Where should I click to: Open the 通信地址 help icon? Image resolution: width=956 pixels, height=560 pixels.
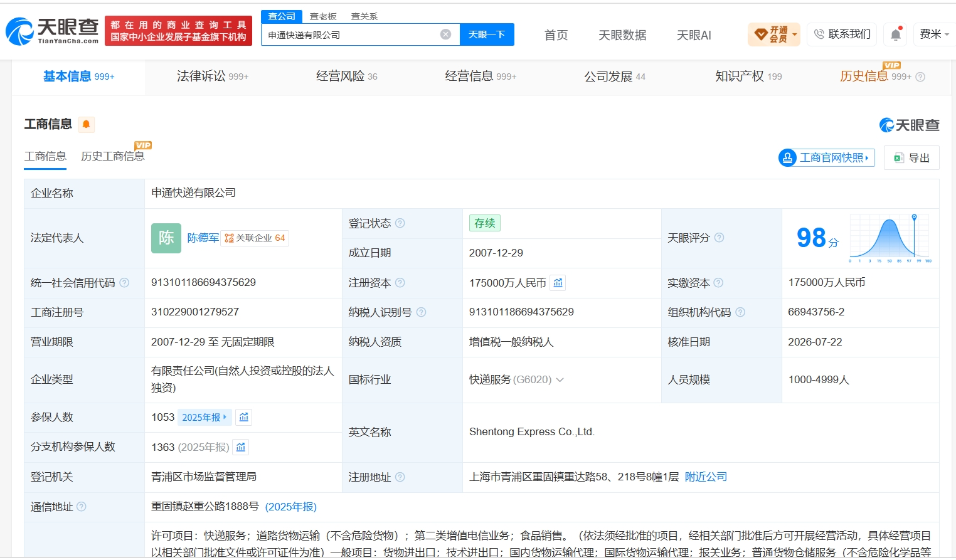tap(82, 507)
